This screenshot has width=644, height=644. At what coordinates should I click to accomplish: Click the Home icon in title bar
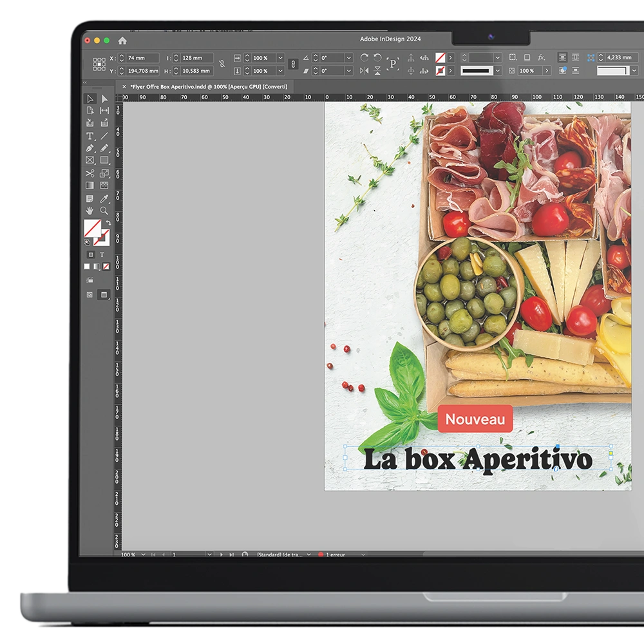click(122, 41)
